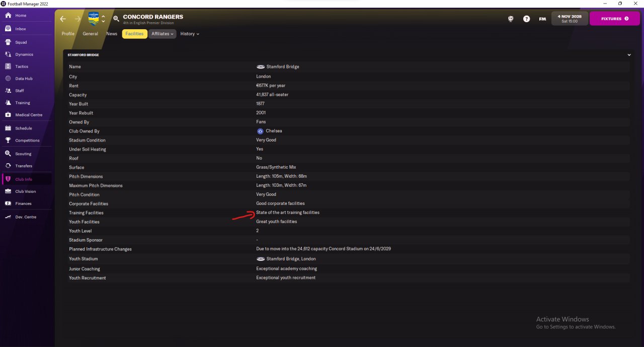The width and height of the screenshot is (644, 347).
Task: Select the €677K per year rent value
Action: [271, 86]
